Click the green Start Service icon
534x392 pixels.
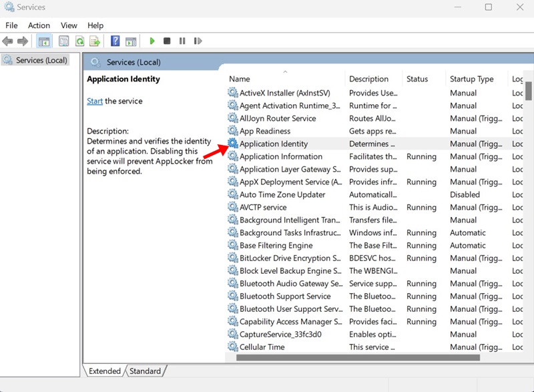(152, 41)
